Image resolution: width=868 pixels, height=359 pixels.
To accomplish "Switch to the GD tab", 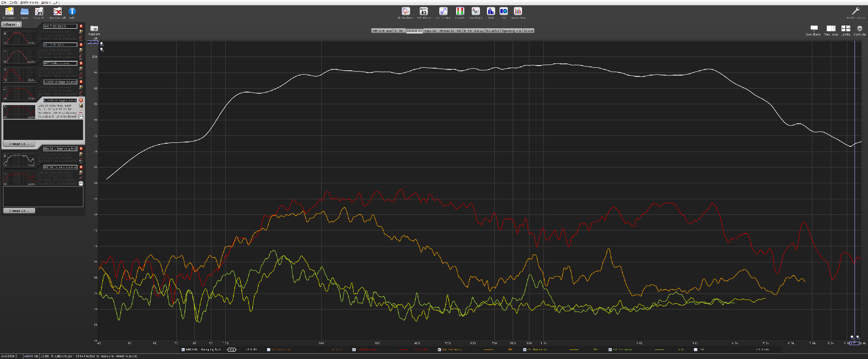I will (459, 31).
